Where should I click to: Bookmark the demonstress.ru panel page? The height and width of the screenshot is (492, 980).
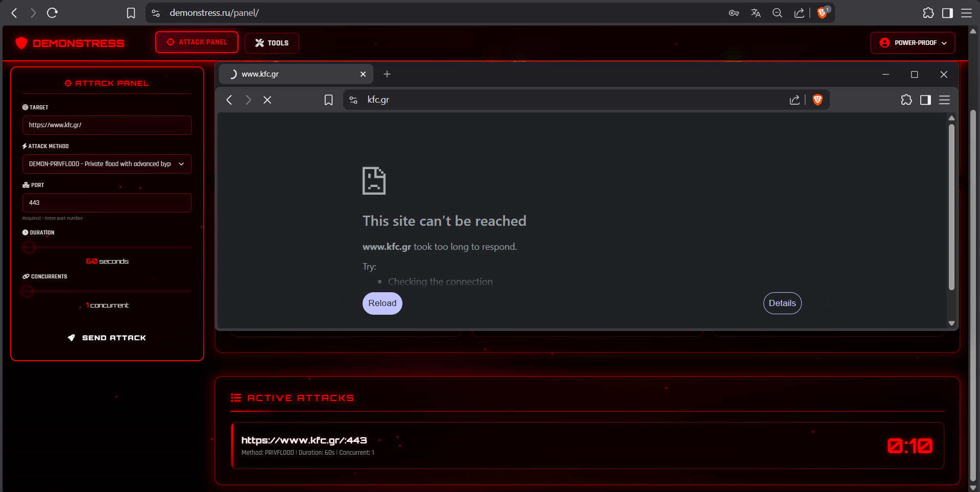click(131, 13)
